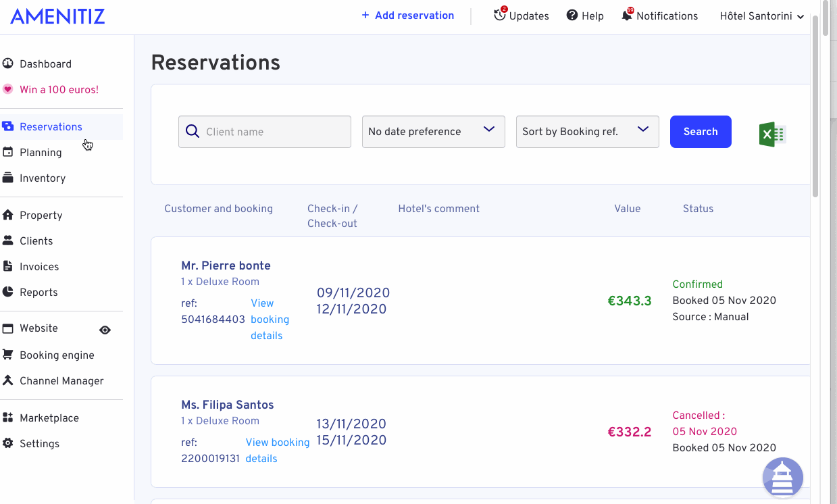Click booking reference 2200019131
This screenshot has width=837, height=504.
(210, 459)
